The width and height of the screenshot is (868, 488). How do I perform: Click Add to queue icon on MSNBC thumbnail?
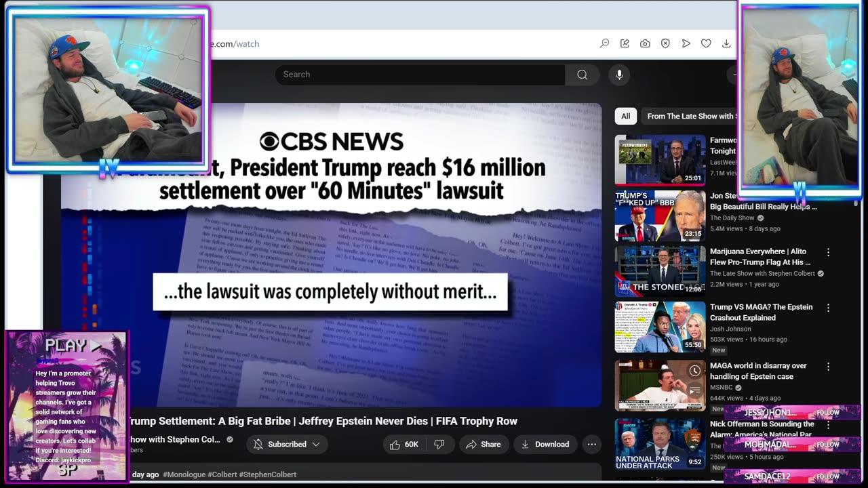pyautogui.click(x=694, y=390)
